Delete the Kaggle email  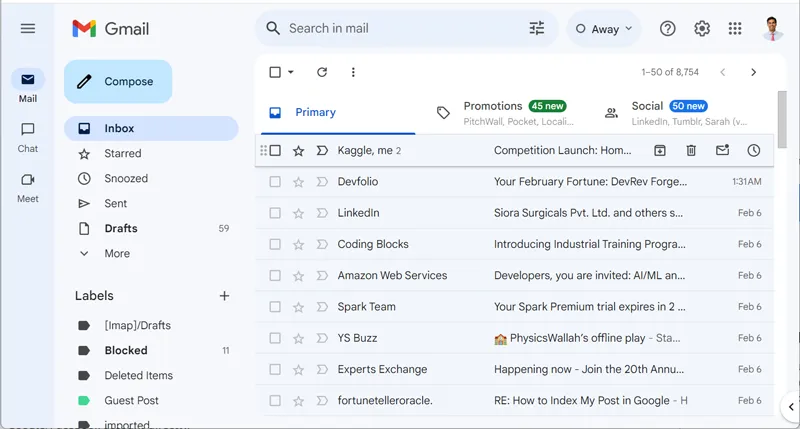(x=691, y=150)
